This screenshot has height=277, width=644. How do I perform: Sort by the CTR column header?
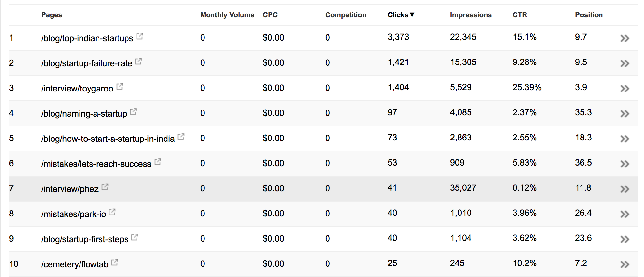tap(520, 15)
